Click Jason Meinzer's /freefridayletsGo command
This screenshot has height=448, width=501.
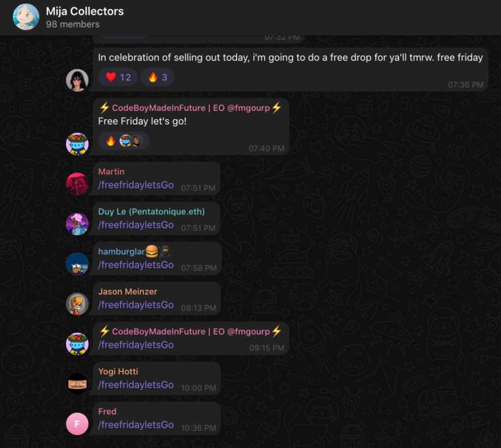pyautogui.click(x=136, y=305)
